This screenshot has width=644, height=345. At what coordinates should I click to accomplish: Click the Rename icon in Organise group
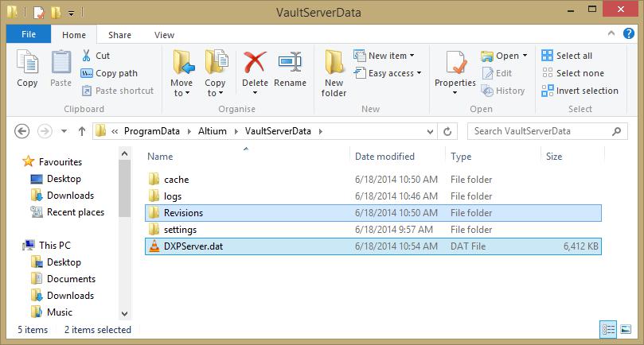(290, 63)
